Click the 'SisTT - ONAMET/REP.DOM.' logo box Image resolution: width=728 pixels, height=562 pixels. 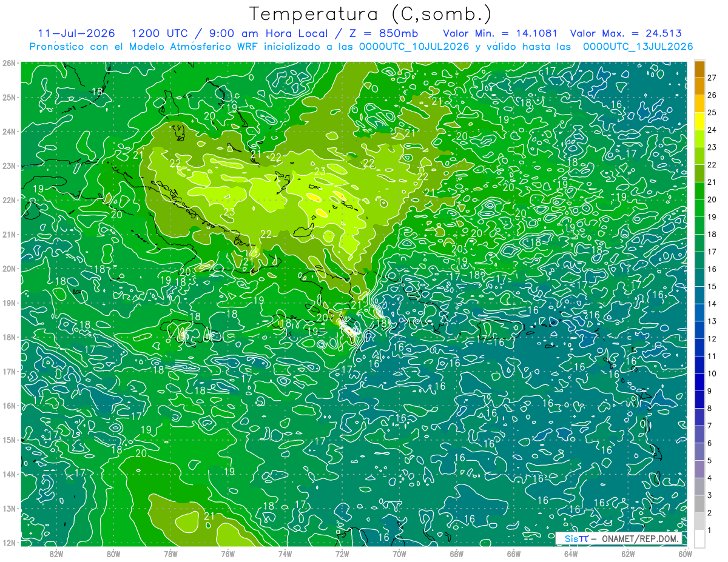point(618,538)
